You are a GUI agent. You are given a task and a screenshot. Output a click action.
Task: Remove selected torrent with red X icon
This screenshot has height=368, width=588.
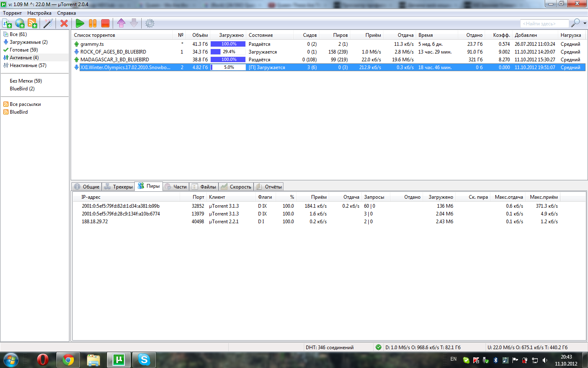64,23
